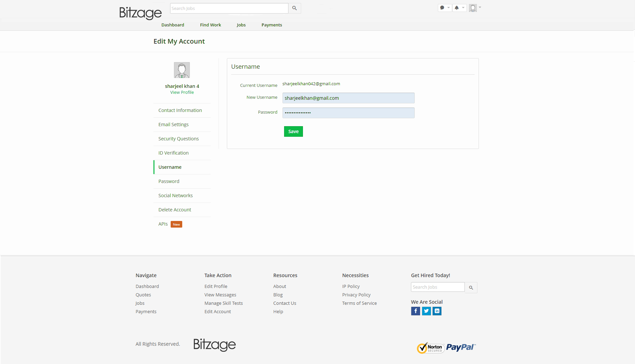Expand the user avatar dropdown arrow
Screen dimensions: 635x364
tap(480, 7)
